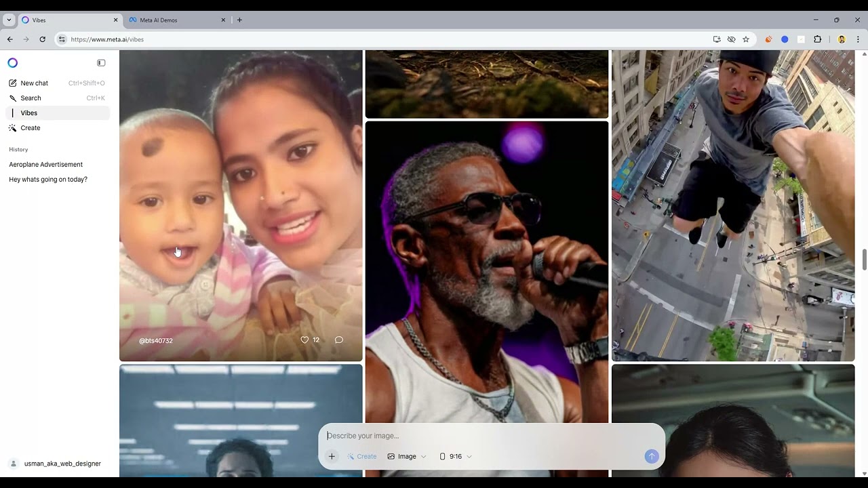Open Aeroplane Advertisement history chat
Screen dimensions: 868x488
tap(46, 165)
